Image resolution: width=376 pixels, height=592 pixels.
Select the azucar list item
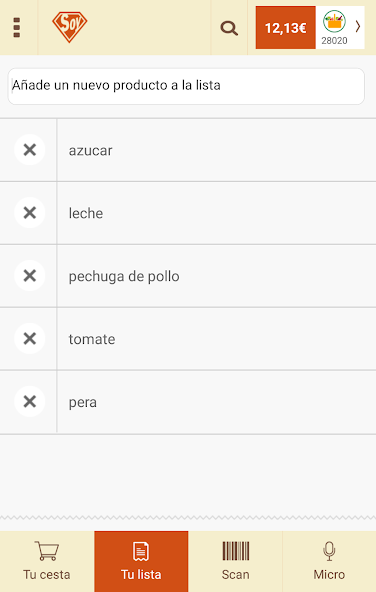point(217,150)
